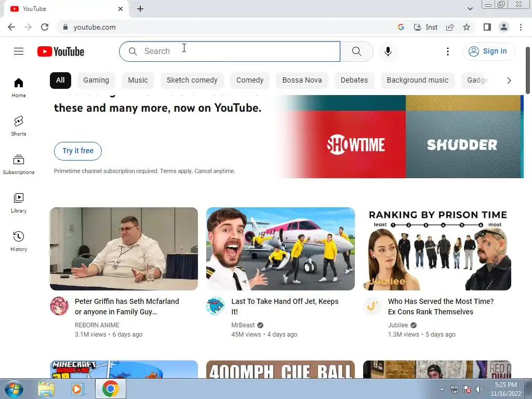Viewport: 532px width, 399px height.
Task: Bookmark this page with star icon
Action: pos(467,27)
